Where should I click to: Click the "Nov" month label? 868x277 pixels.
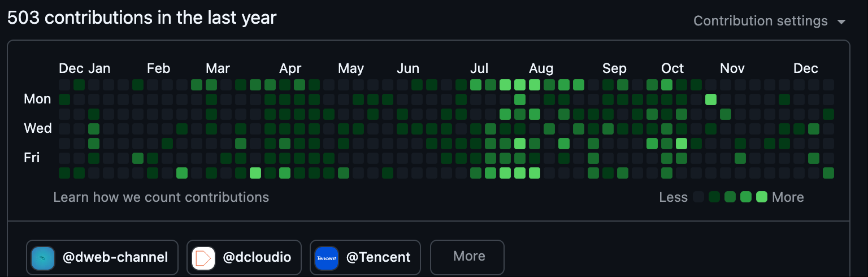(732, 69)
